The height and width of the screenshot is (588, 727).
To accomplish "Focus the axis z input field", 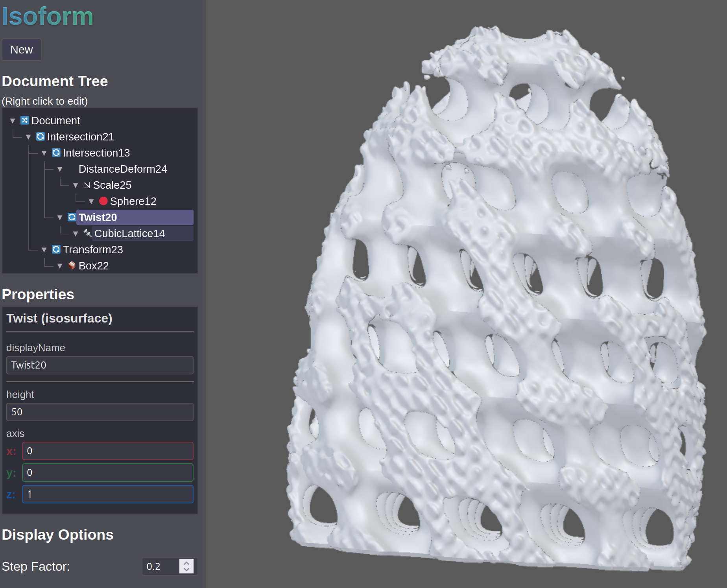I will [107, 494].
